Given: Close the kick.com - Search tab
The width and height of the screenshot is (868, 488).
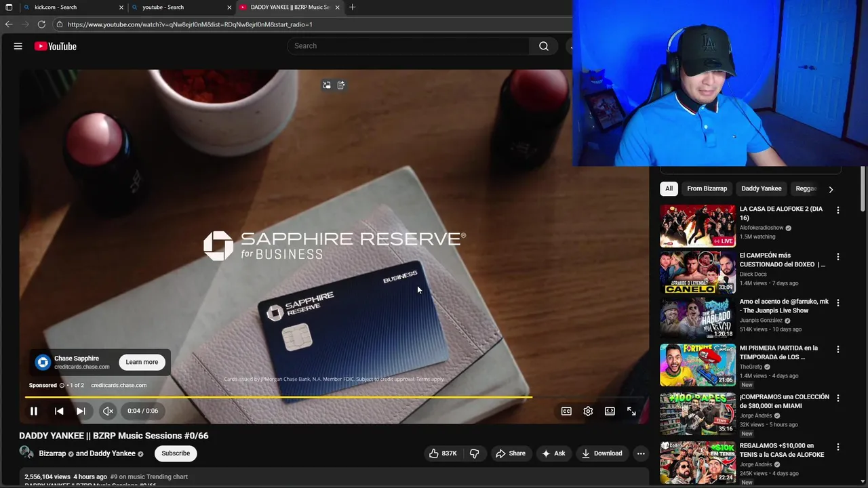Looking at the screenshot, I should [x=121, y=7].
